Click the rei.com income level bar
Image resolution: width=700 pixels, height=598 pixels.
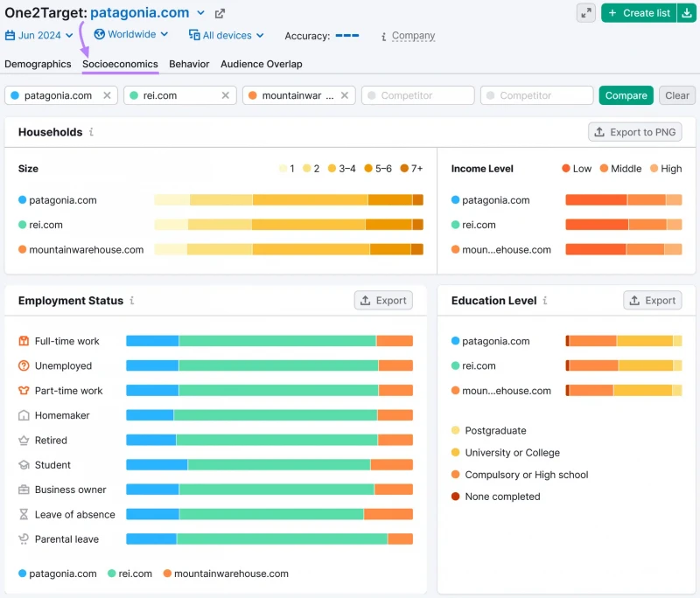pos(624,225)
